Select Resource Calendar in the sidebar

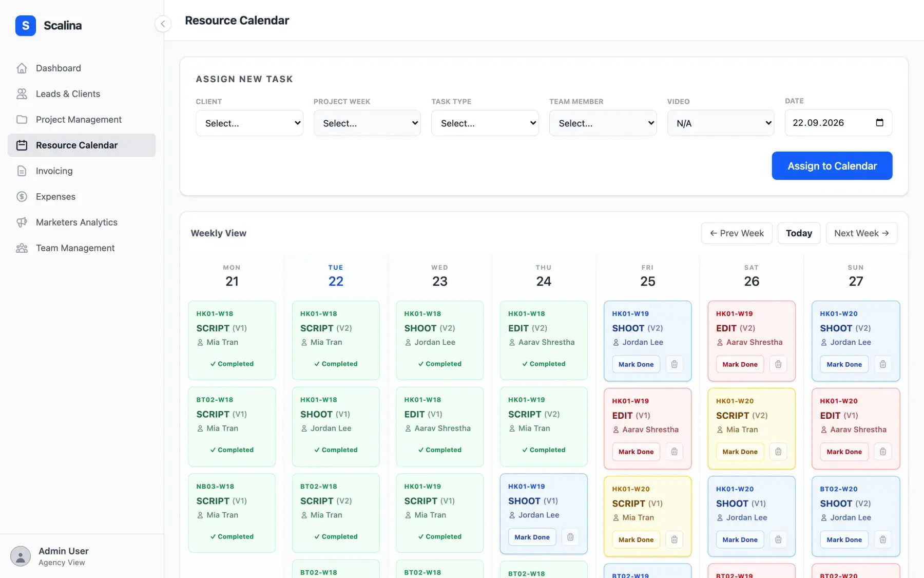click(82, 145)
